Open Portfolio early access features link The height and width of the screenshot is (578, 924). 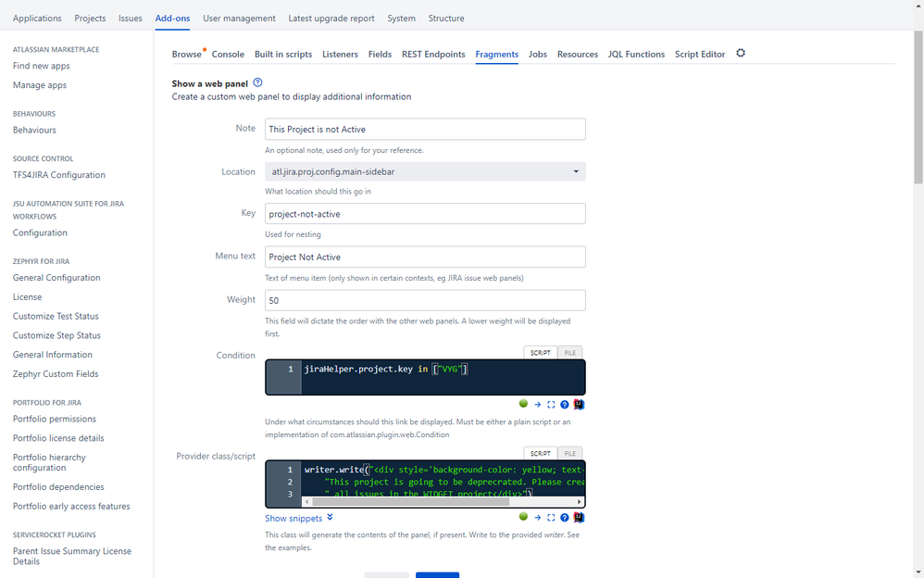tap(71, 507)
